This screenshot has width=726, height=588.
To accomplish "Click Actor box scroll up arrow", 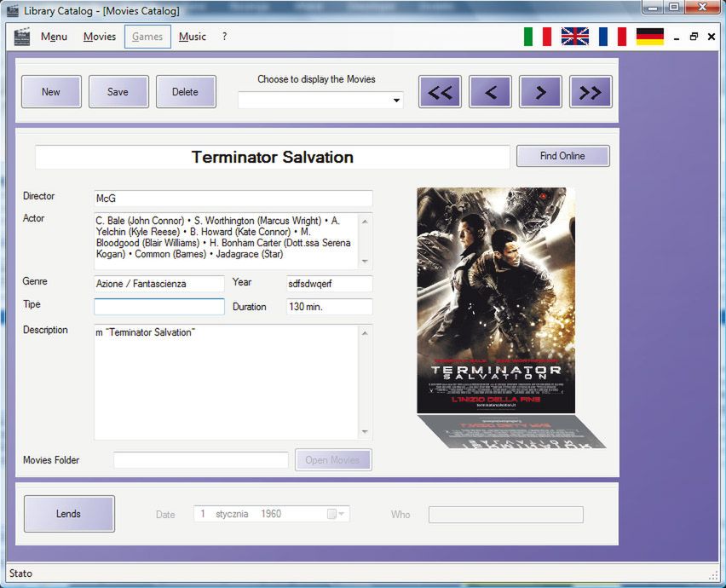I will tap(365, 222).
